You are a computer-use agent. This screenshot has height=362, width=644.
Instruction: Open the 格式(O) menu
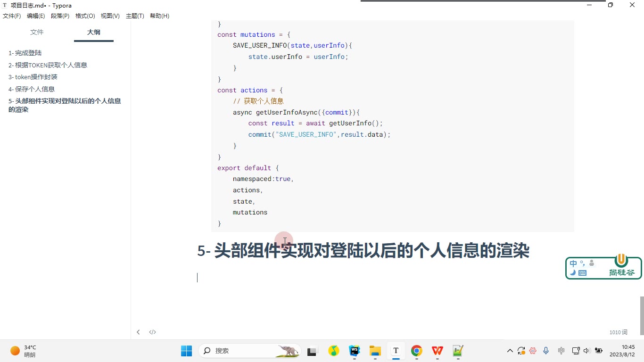85,16
